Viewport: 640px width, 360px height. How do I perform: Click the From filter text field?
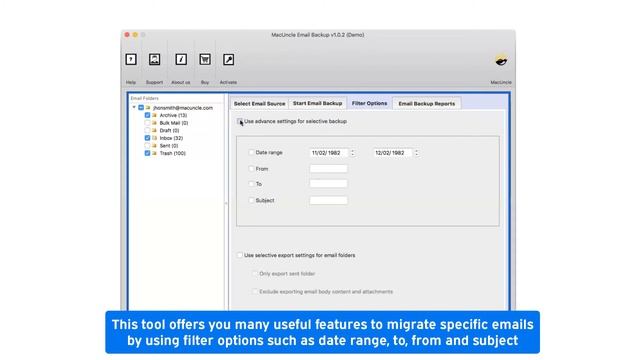[x=329, y=169]
